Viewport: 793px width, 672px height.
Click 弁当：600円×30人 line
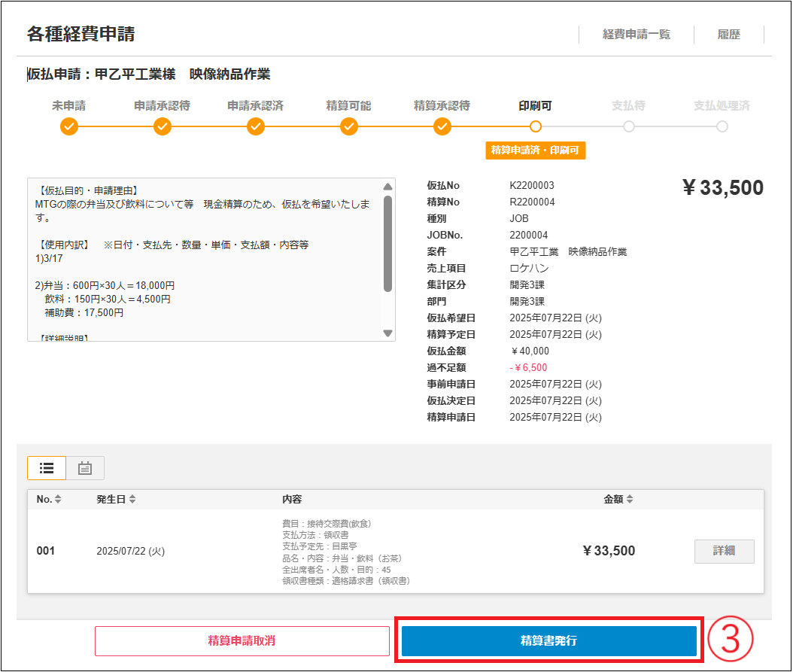pyautogui.click(x=105, y=285)
